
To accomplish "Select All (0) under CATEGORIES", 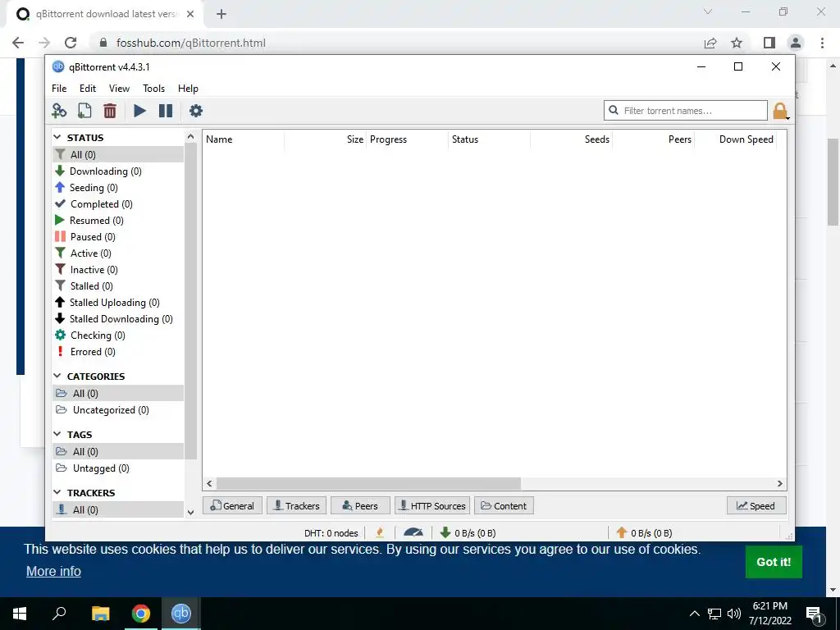I will pyautogui.click(x=118, y=393).
